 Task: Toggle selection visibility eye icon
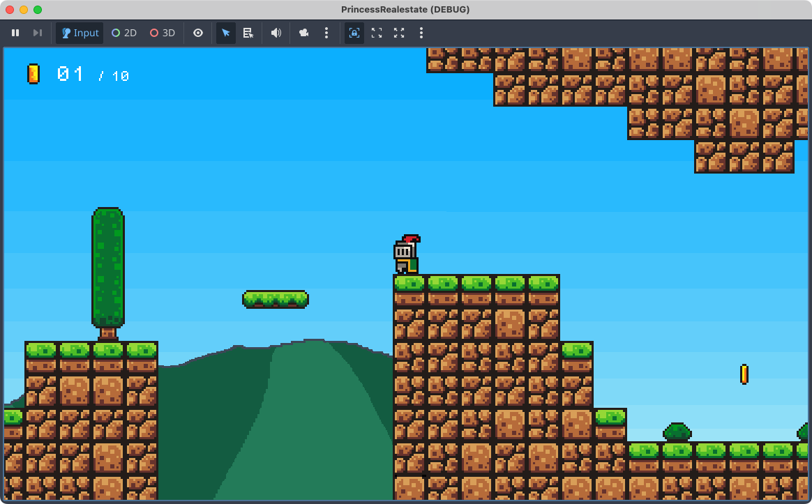[198, 33]
